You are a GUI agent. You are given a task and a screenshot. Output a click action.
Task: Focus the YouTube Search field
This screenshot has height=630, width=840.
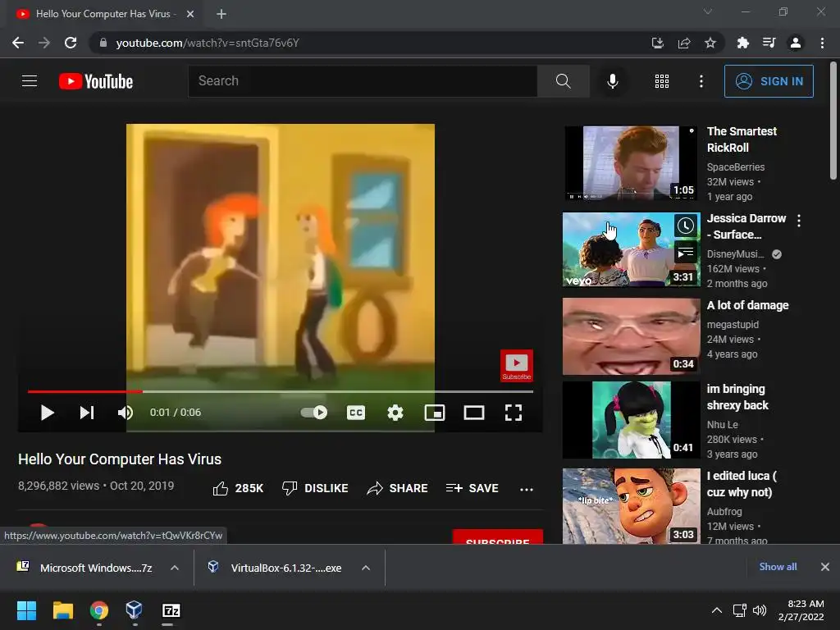tap(363, 81)
